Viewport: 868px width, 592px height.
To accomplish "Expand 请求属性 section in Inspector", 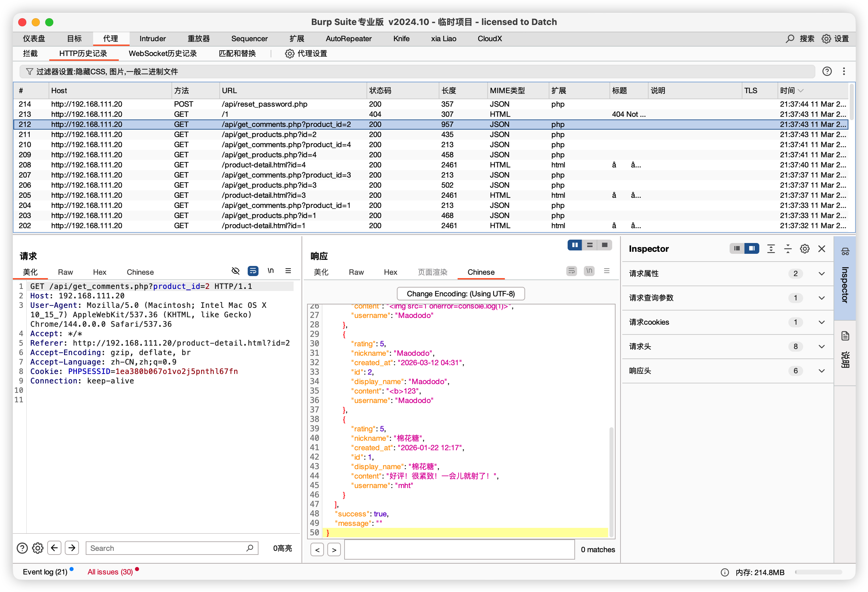I will point(821,273).
